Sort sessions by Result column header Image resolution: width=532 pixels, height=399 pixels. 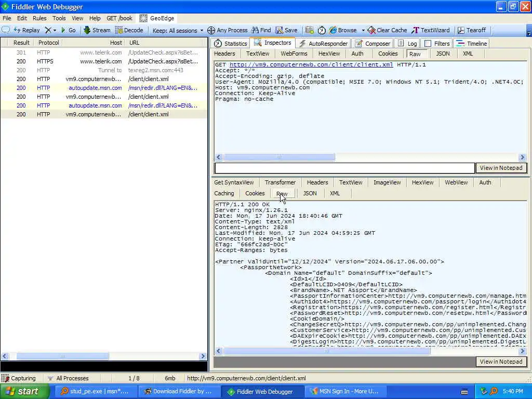pos(21,43)
